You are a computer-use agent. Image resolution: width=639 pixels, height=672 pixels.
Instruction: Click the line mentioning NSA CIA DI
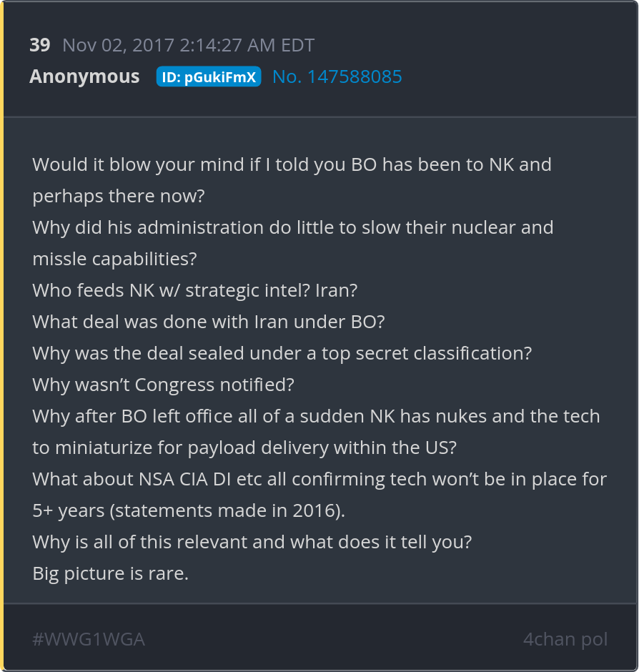[319, 479]
